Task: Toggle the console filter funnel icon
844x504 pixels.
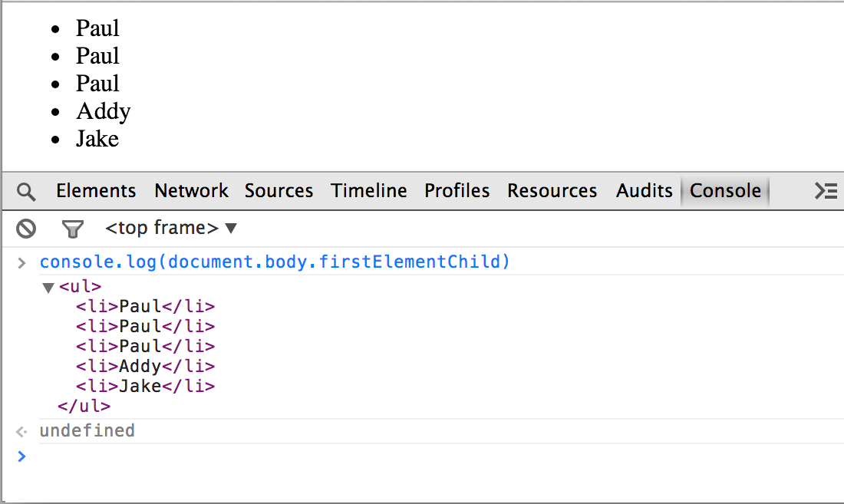Action: tap(72, 228)
